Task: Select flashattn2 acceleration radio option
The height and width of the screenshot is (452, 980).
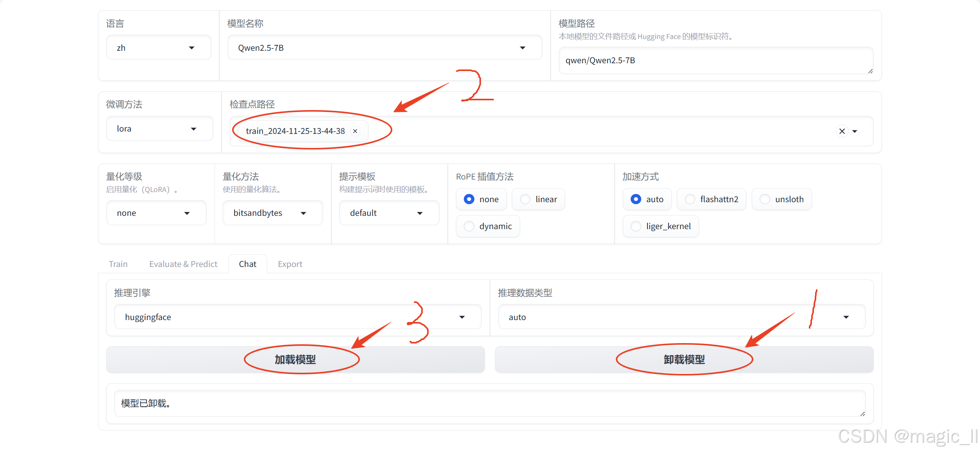Action: [x=711, y=199]
